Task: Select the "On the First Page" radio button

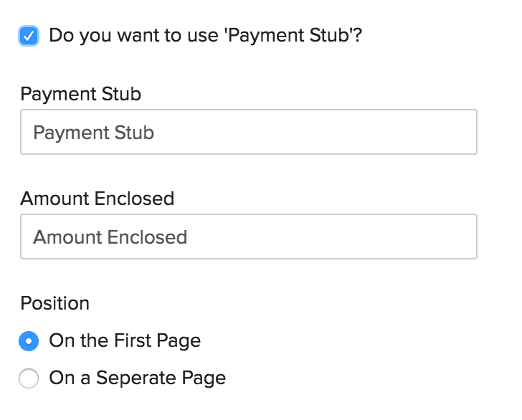Action: tap(29, 341)
